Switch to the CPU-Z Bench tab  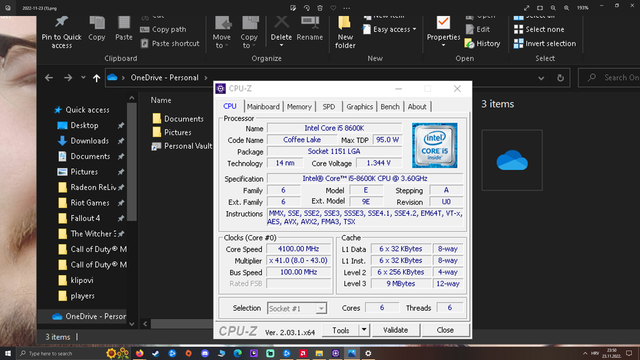pyautogui.click(x=390, y=107)
